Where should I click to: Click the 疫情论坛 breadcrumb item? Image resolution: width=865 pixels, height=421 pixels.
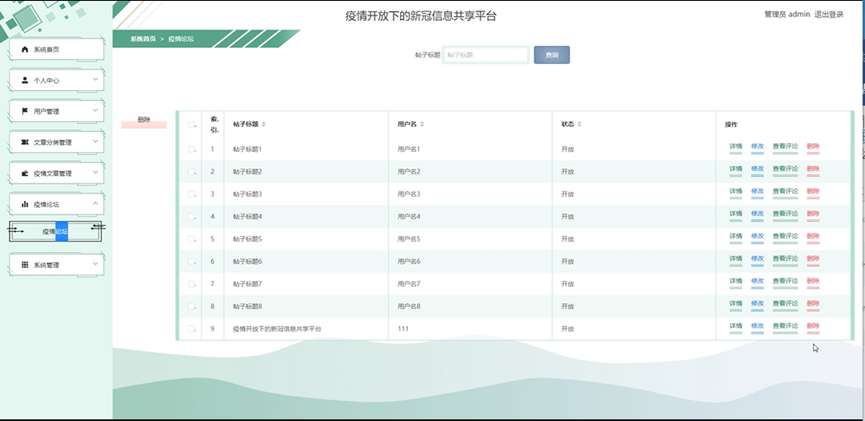(181, 39)
